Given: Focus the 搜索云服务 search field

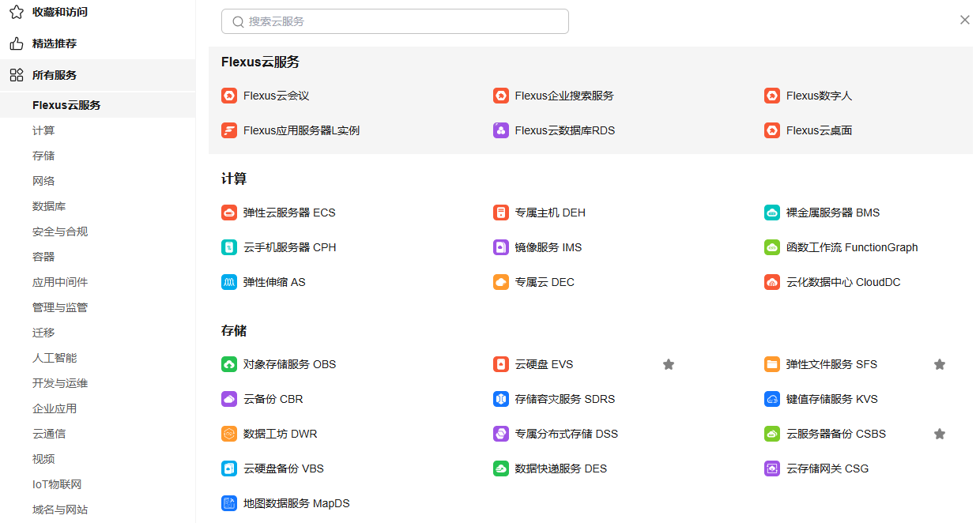Looking at the screenshot, I should 395,21.
